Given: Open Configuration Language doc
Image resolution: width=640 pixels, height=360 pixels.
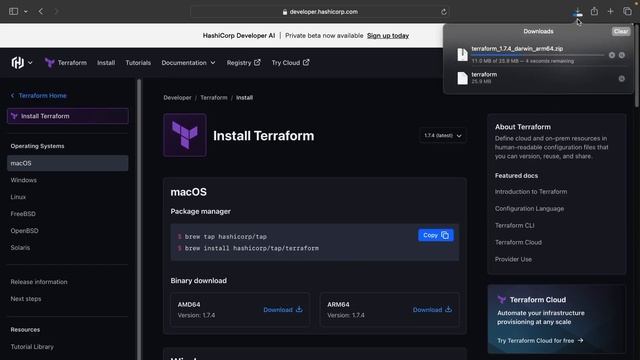Looking at the screenshot, I should (x=529, y=209).
